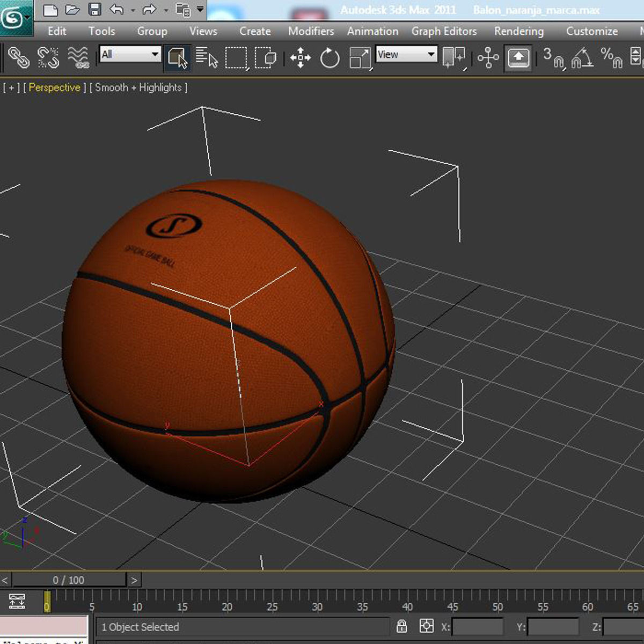Click the pink MAXScript listener box
Screen dimensions: 644x644
(43, 626)
